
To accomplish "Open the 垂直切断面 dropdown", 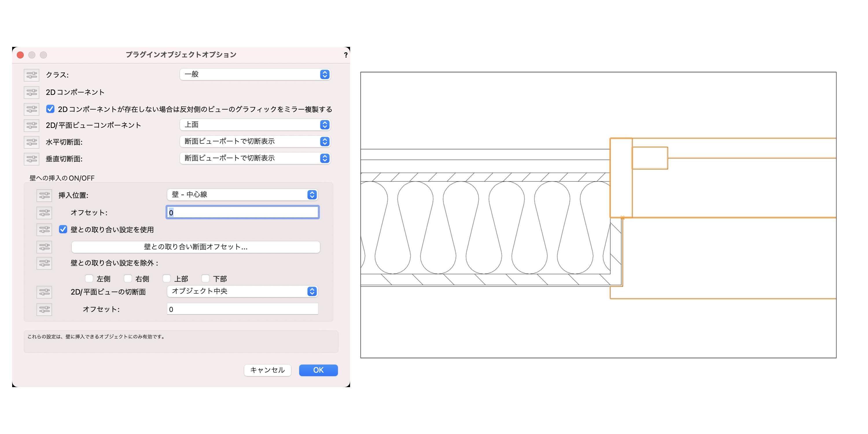I will [255, 158].
